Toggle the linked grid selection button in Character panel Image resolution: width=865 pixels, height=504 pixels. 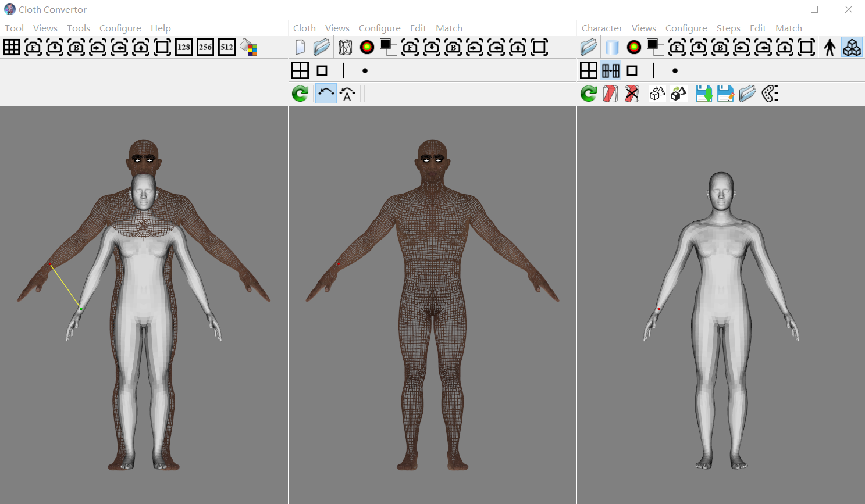click(611, 71)
